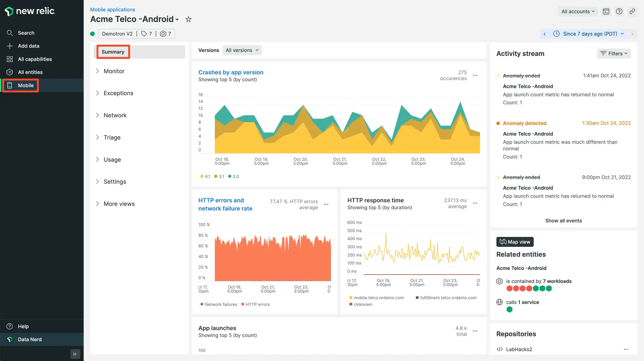The height and width of the screenshot is (361, 644).
Task: Click the Search icon in the sidebar
Action: click(x=10, y=33)
